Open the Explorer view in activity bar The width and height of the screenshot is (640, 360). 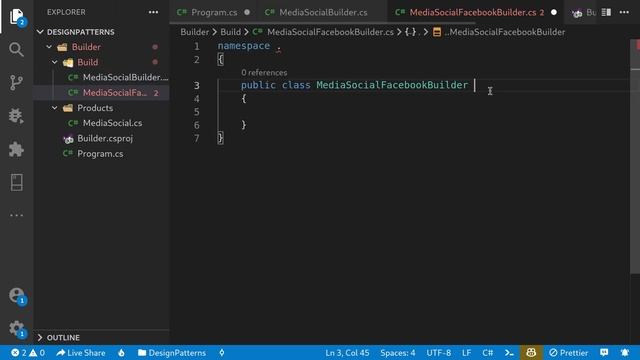(x=16, y=17)
